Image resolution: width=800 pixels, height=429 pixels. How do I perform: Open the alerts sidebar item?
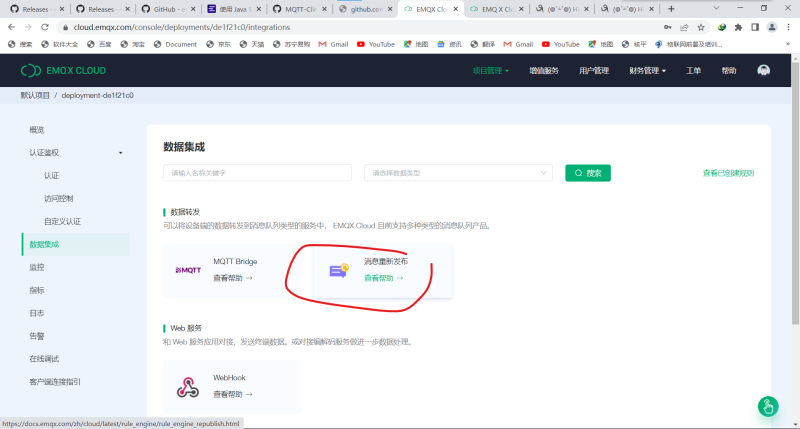point(37,336)
